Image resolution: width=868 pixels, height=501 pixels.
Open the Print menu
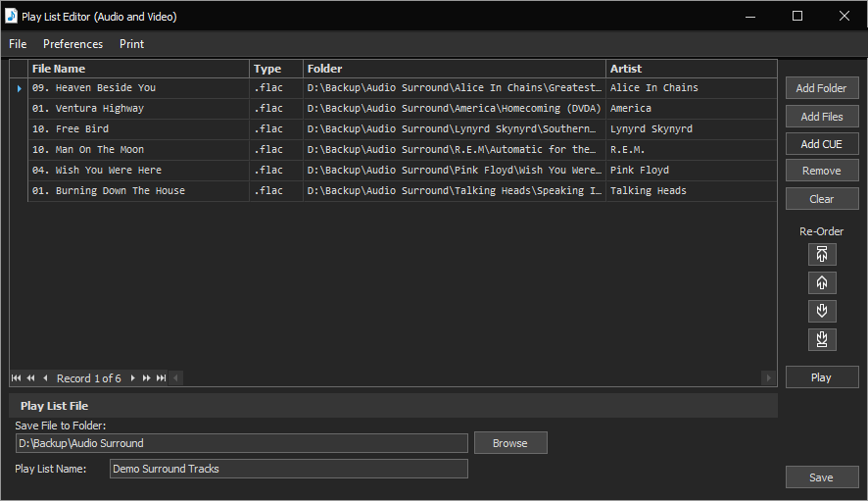point(131,44)
